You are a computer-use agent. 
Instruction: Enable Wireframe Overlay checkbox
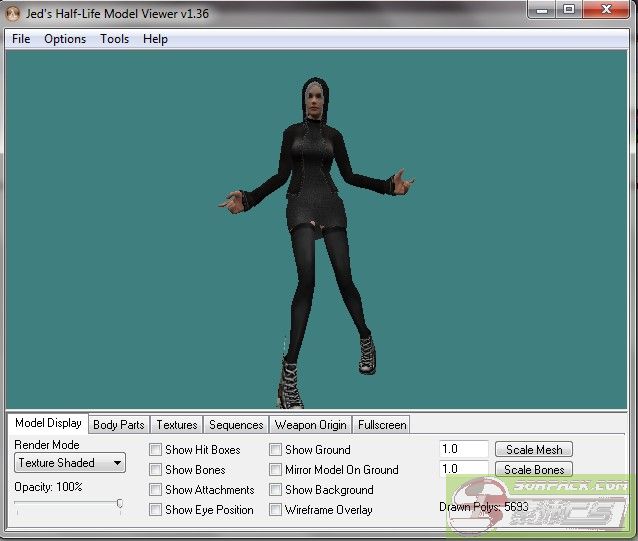click(275, 510)
